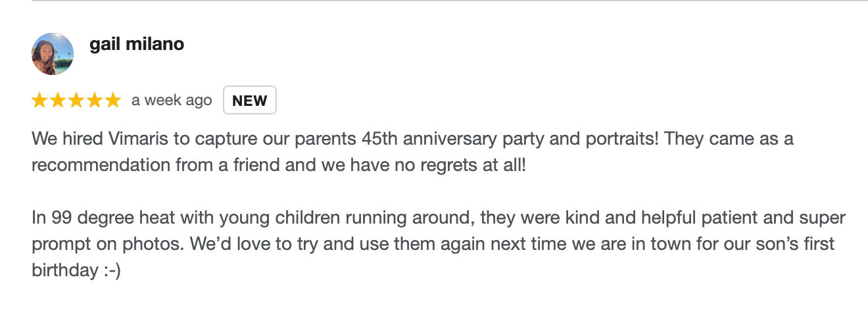The height and width of the screenshot is (319, 868).
Task: Click the second gold rating star
Action: pyautogui.click(x=58, y=101)
